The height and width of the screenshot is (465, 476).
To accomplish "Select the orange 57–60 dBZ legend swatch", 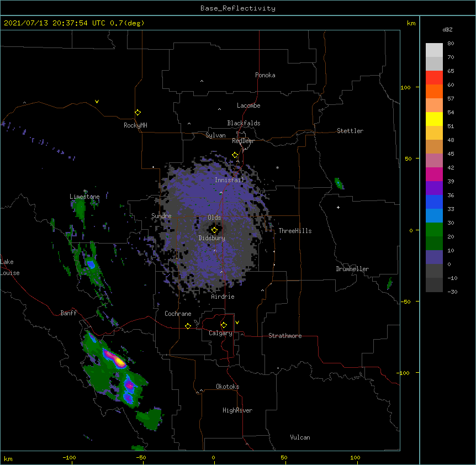I will pyautogui.click(x=434, y=91).
